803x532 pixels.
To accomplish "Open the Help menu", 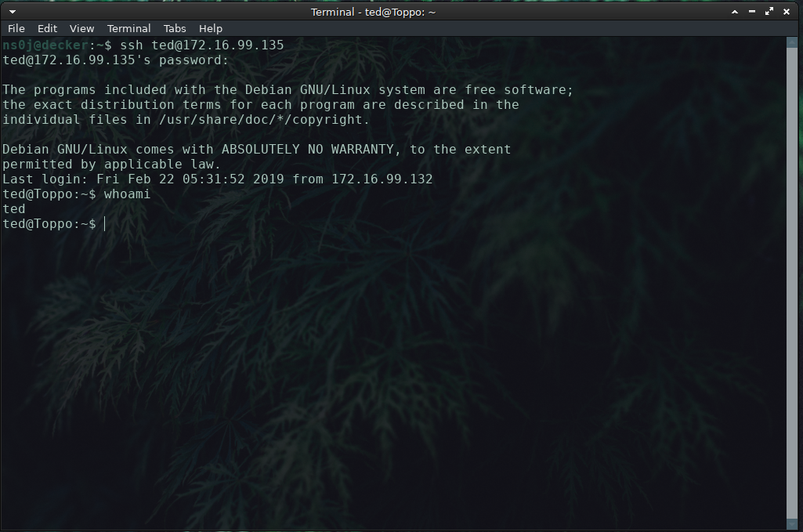I will (211, 29).
